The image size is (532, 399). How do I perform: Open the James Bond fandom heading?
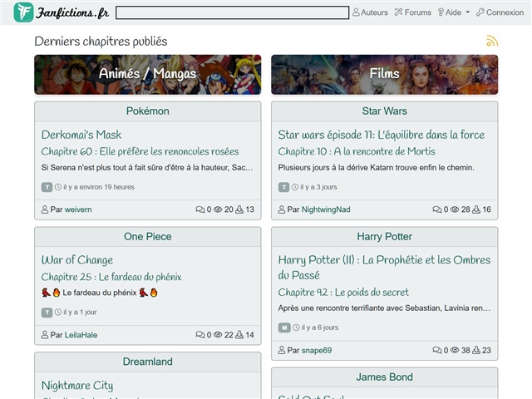coord(384,377)
